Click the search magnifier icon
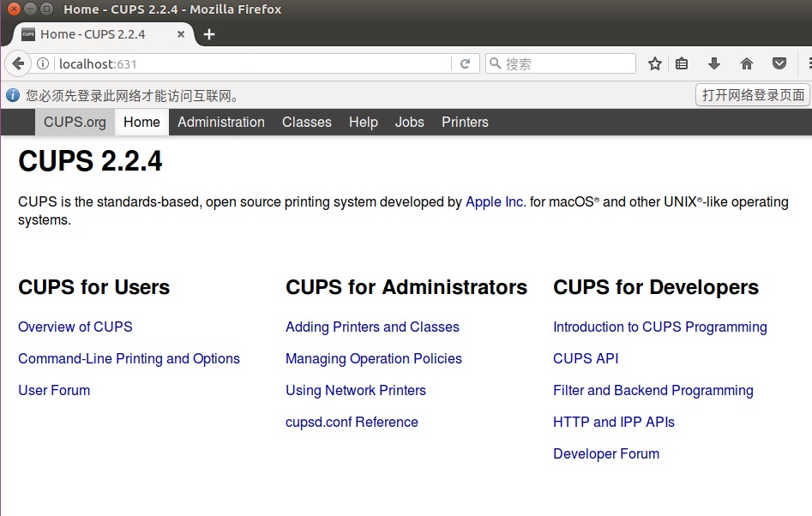 tap(496, 63)
